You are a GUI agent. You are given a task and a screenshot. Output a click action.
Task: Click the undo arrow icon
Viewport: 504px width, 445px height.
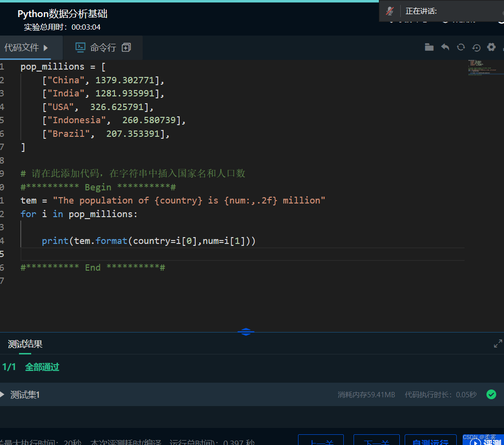445,47
